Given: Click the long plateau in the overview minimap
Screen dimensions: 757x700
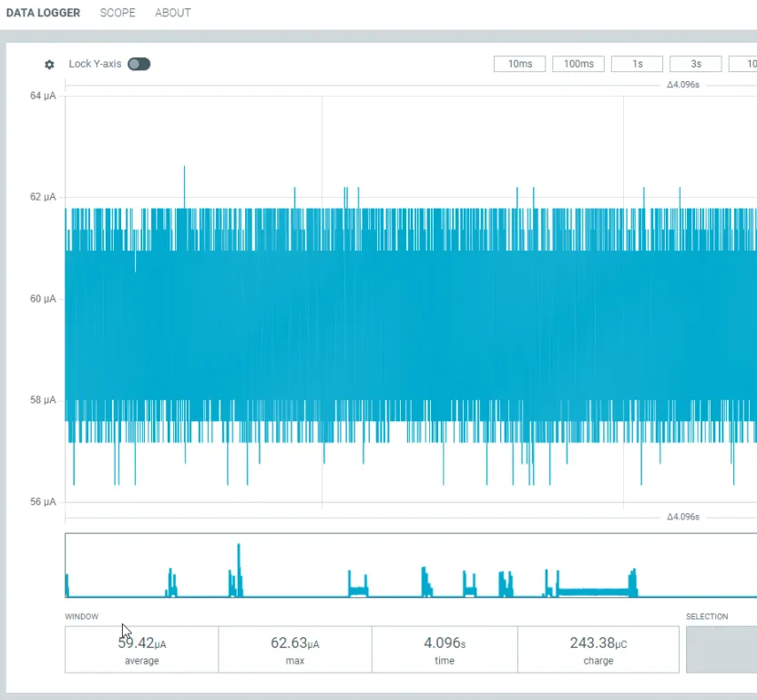Looking at the screenshot, I should point(594,592).
